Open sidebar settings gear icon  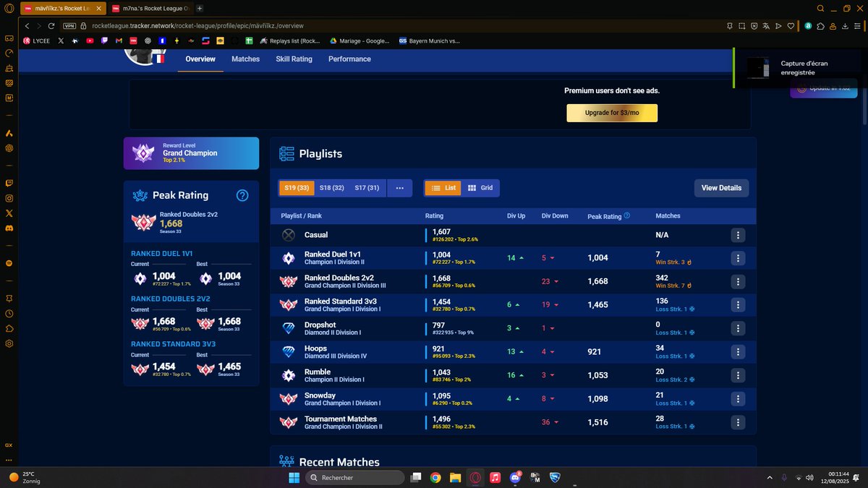click(x=9, y=343)
